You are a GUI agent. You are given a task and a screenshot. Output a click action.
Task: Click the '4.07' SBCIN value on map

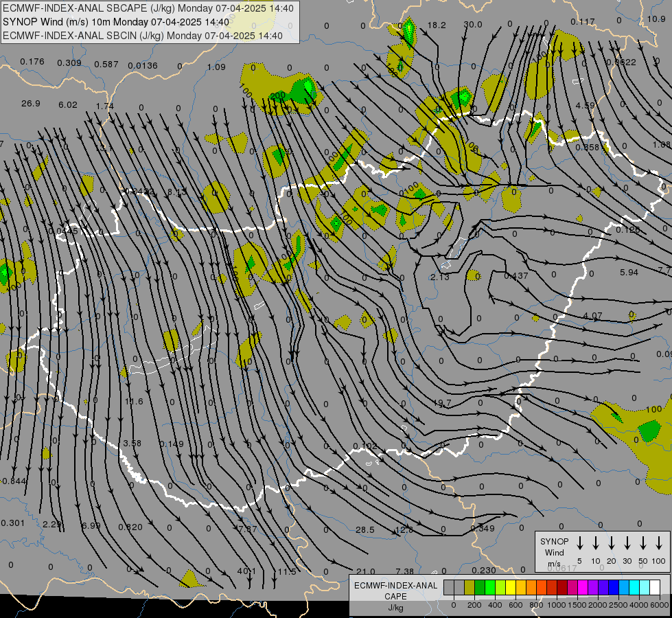click(x=592, y=316)
